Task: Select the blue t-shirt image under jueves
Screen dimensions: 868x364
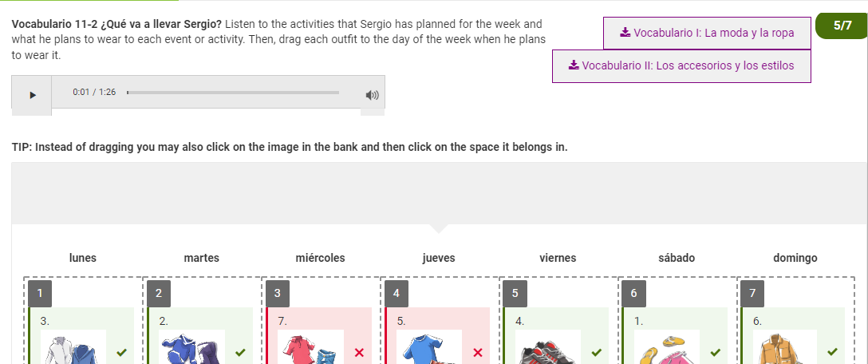Action: [429, 346]
